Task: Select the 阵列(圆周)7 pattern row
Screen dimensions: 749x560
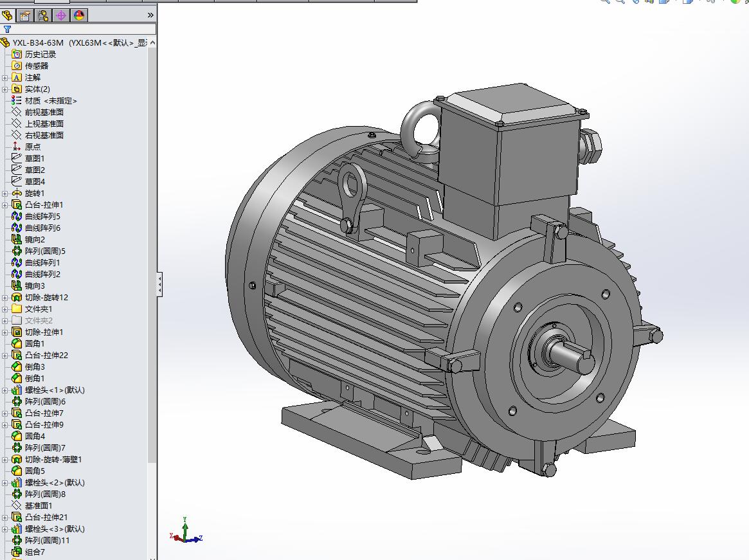Action: pos(39,447)
